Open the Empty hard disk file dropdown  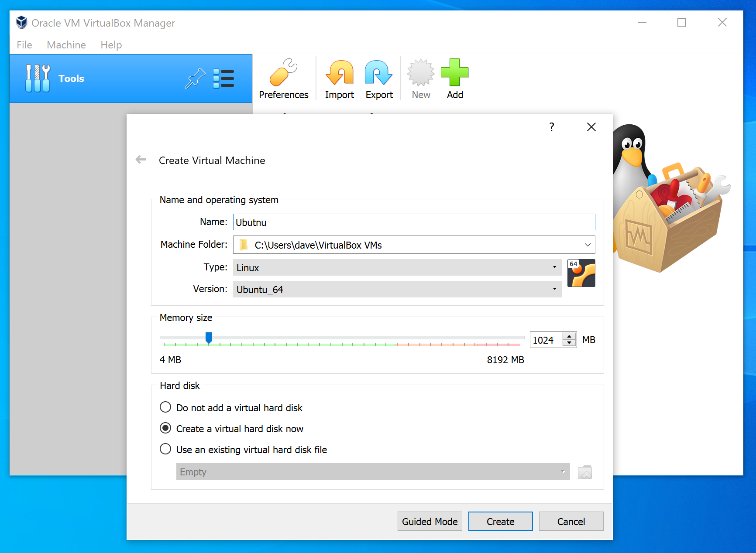(x=373, y=471)
